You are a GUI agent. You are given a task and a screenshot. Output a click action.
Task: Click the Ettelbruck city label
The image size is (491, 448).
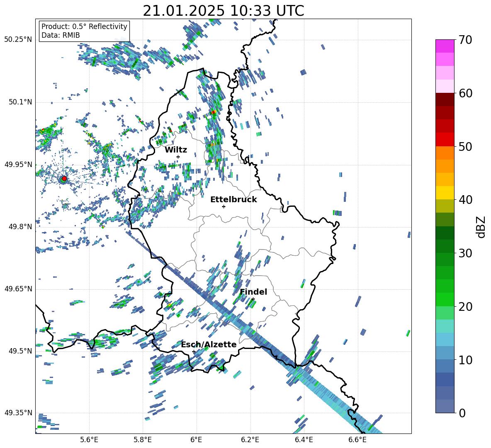233,200
